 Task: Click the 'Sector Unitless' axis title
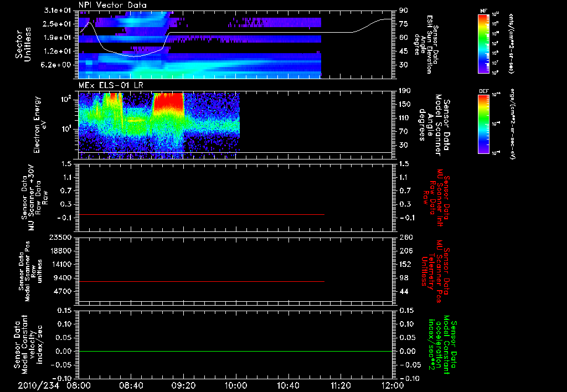(x=23, y=44)
